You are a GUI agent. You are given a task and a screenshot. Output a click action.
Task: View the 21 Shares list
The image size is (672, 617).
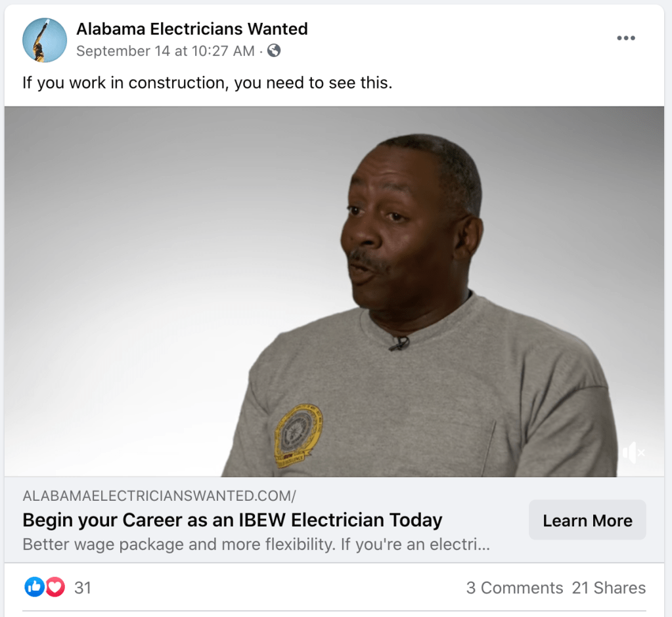coord(608,588)
